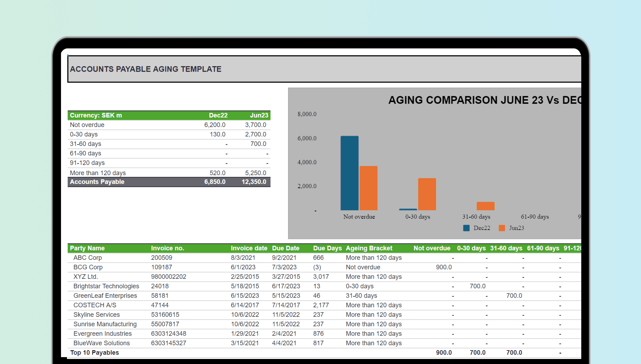Click the 91-120 days summary row label
641x364 pixels.
[87, 163]
